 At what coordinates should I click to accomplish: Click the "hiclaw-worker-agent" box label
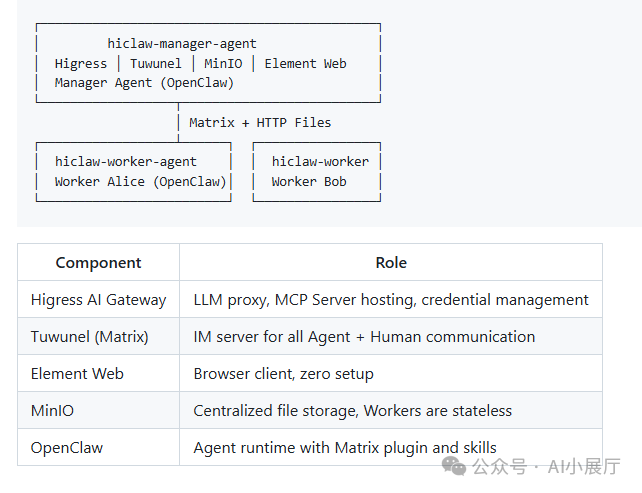click(126, 162)
